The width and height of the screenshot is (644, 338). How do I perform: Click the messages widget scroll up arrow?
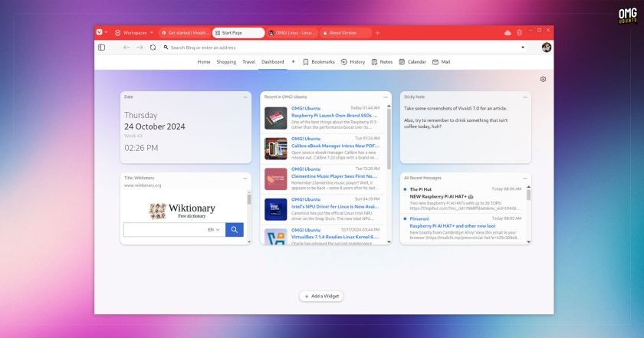(x=528, y=187)
